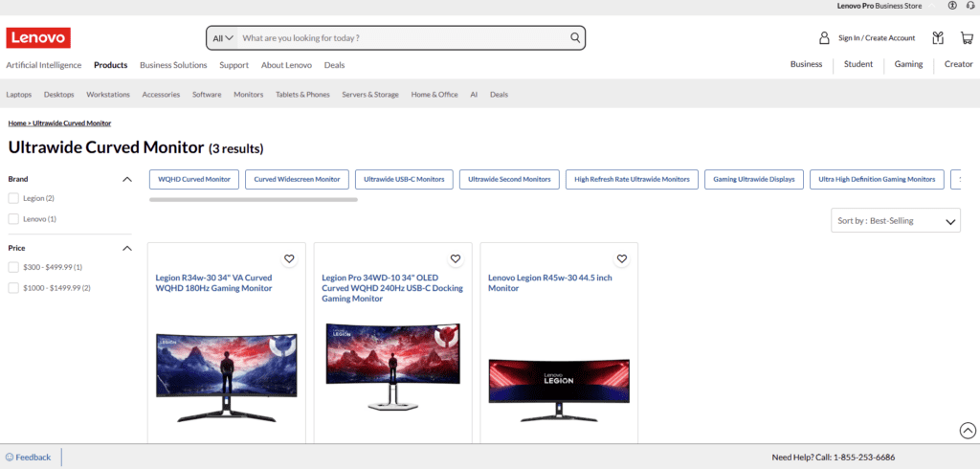Click the account person icon

click(x=824, y=38)
